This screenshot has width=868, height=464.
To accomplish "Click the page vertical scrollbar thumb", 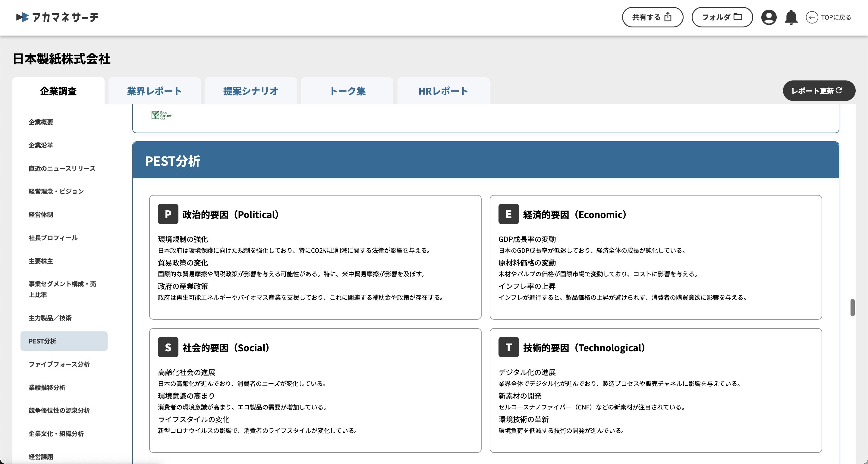I will point(852,307).
